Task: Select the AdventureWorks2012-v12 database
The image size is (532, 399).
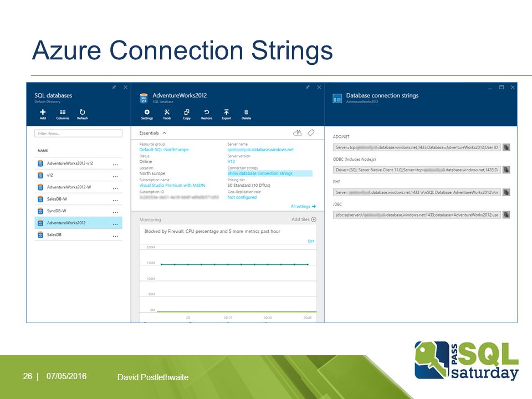Action: click(78, 163)
